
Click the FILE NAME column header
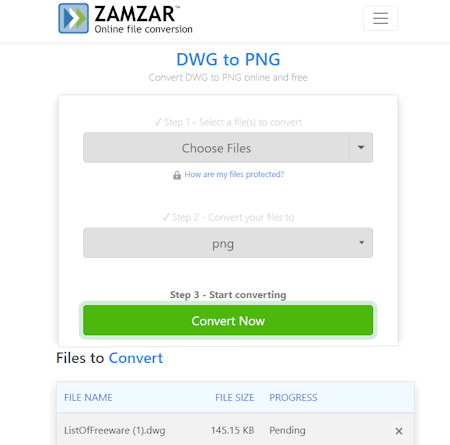[88, 397]
